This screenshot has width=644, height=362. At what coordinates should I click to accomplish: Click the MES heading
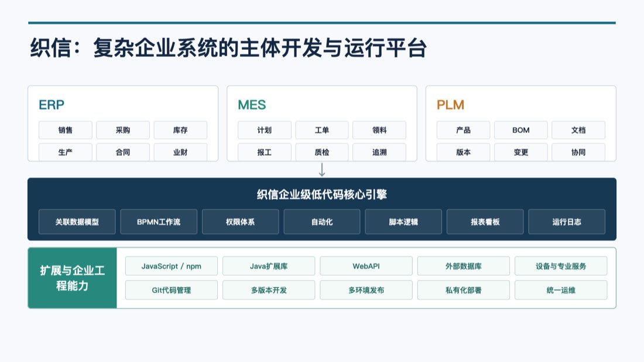point(252,105)
